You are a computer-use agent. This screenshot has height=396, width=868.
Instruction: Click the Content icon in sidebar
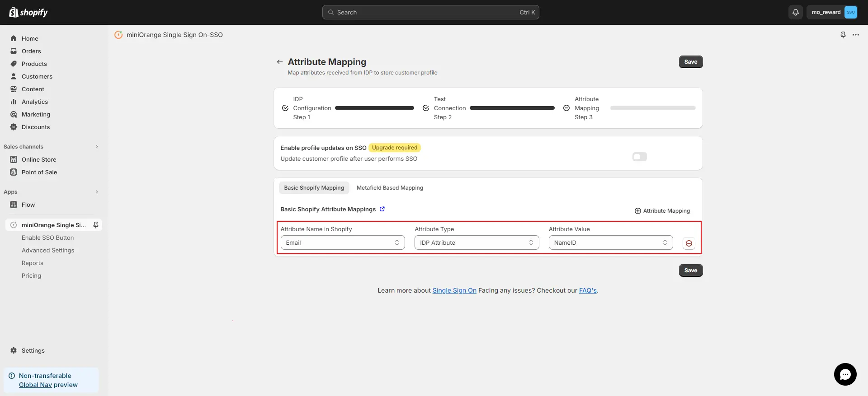14,89
